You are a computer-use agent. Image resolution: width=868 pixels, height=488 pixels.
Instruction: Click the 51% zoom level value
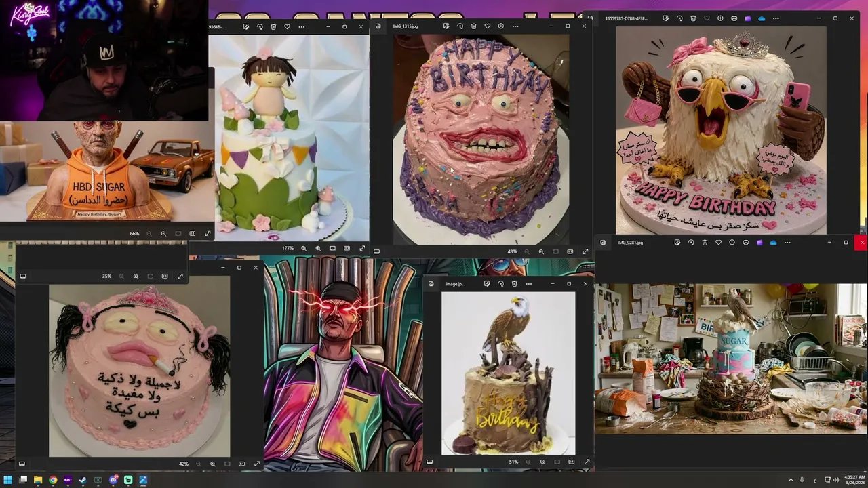point(514,462)
